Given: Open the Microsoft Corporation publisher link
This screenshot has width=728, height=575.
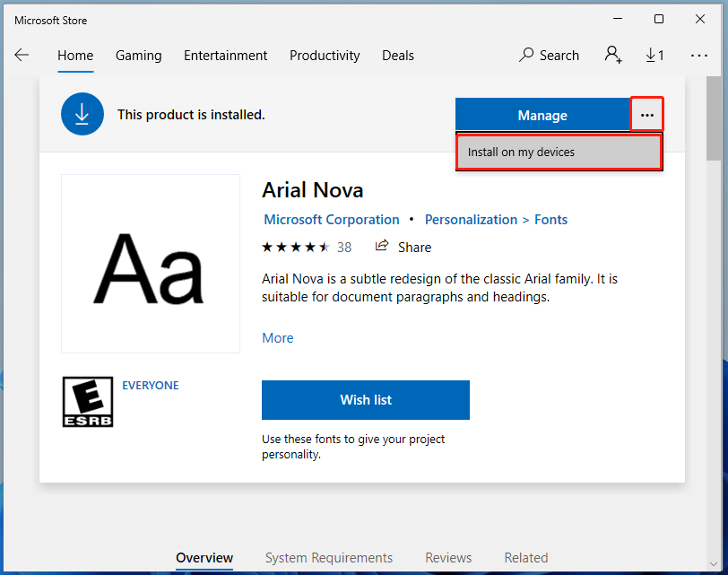Looking at the screenshot, I should [x=332, y=220].
